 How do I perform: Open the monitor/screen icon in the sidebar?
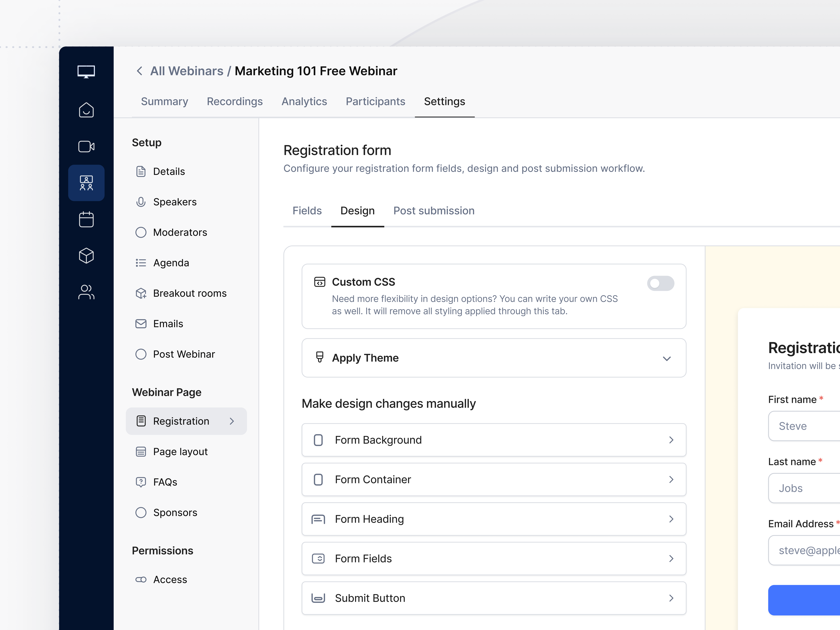tap(86, 71)
